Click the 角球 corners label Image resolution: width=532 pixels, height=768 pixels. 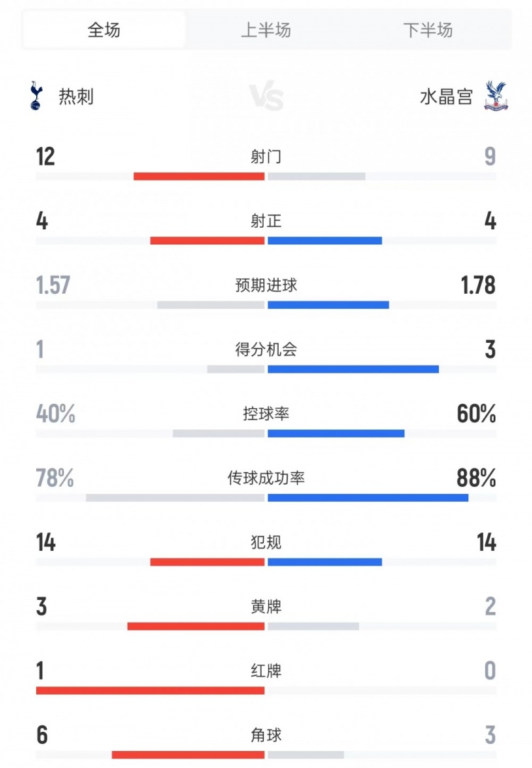266,735
